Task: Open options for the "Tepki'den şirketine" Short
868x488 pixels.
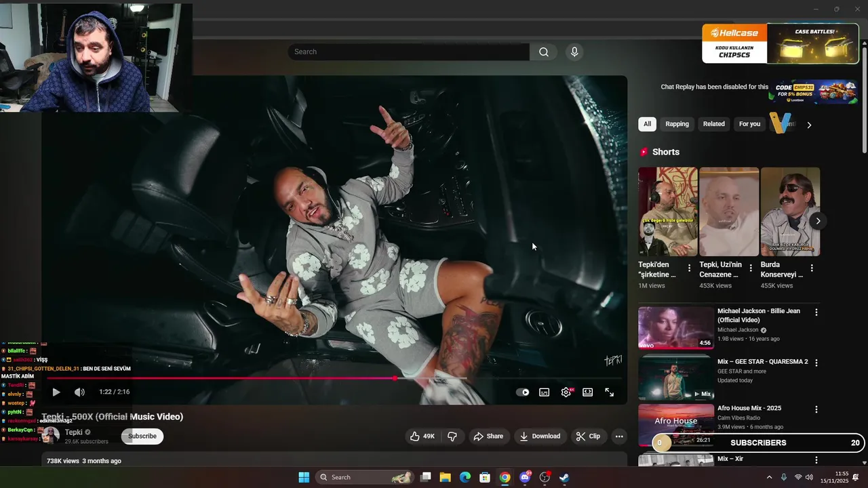Action: coord(690,268)
